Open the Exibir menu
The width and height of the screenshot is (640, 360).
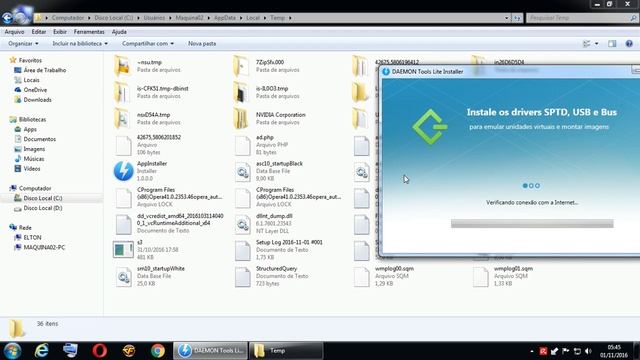click(x=60, y=31)
